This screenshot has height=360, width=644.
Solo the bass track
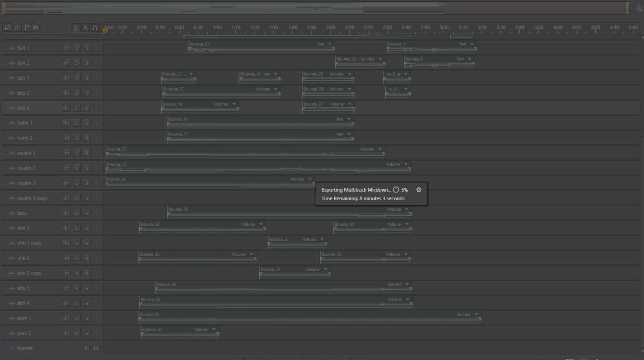click(x=77, y=213)
